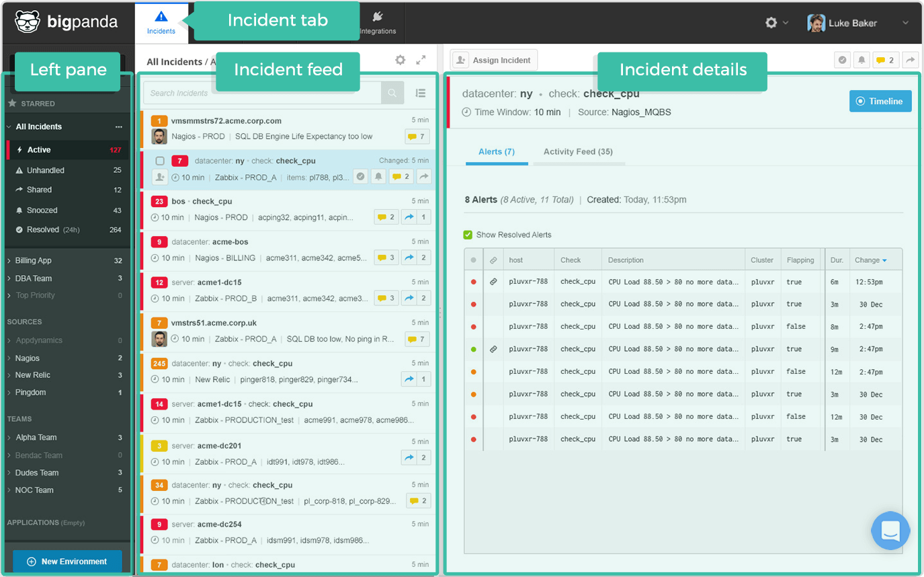Resolve incident using details header checkmark icon
This screenshot has height=577, width=924.
[x=843, y=60]
